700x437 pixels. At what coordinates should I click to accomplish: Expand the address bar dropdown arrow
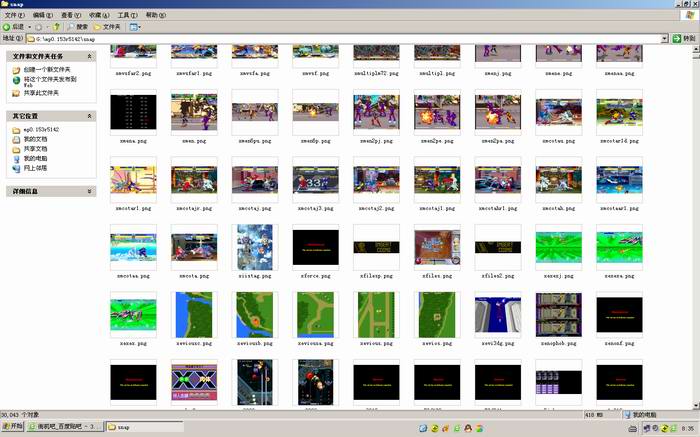click(664, 39)
